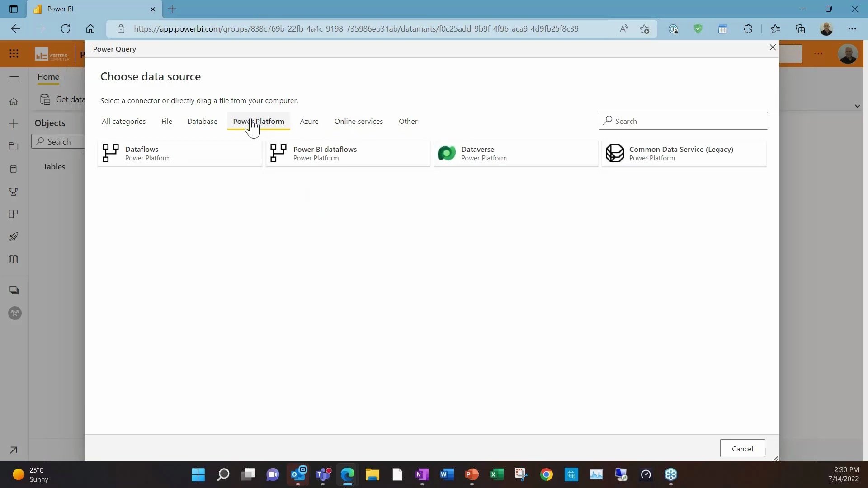Select the Power BI dataflows connector

pos(348,153)
